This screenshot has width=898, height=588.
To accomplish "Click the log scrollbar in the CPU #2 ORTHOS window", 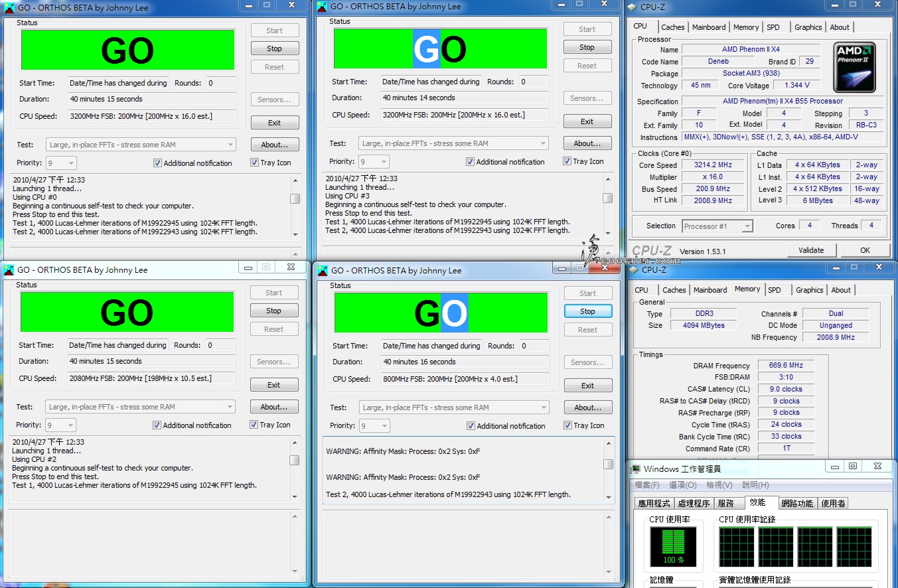I will coord(295,469).
